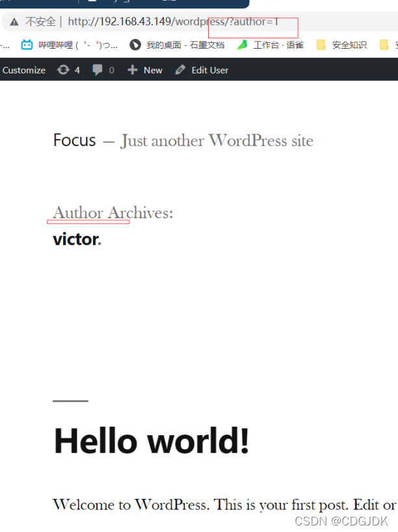Open Edit User in admin bar
This screenshot has width=398, height=532.
pos(210,70)
